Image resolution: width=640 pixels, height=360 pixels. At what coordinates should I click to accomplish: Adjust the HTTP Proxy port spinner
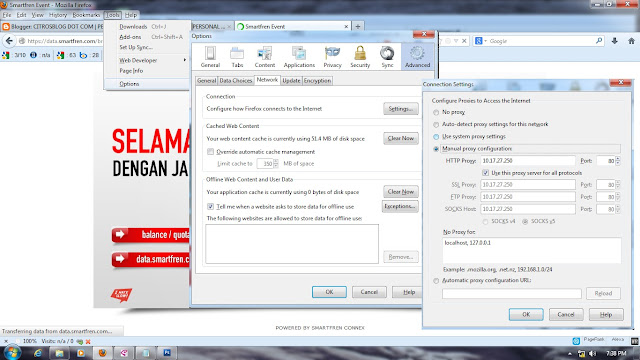point(618,161)
